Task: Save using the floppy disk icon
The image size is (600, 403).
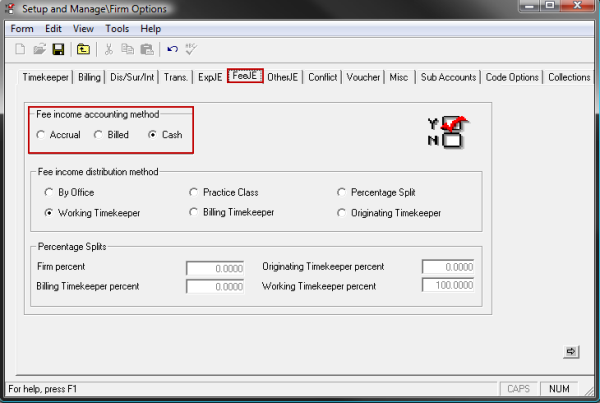Action: (x=57, y=49)
